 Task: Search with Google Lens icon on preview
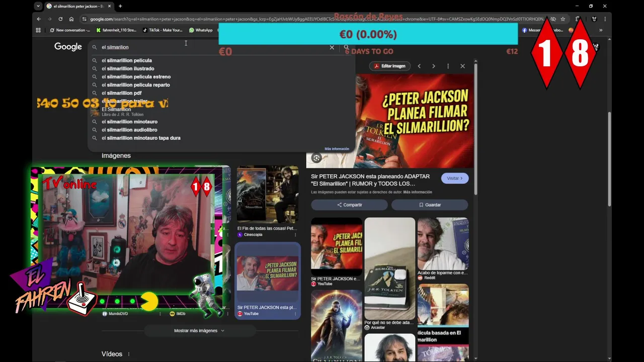point(316,158)
